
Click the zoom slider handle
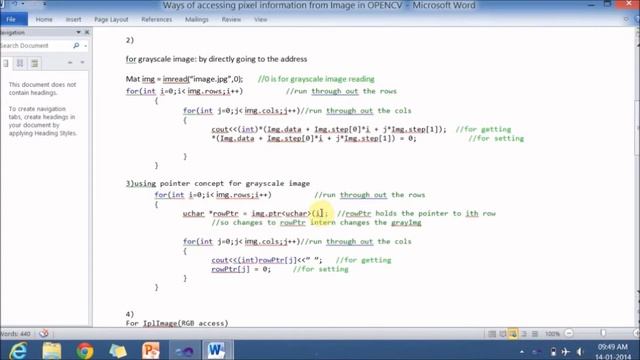pyautogui.click(x=603, y=333)
